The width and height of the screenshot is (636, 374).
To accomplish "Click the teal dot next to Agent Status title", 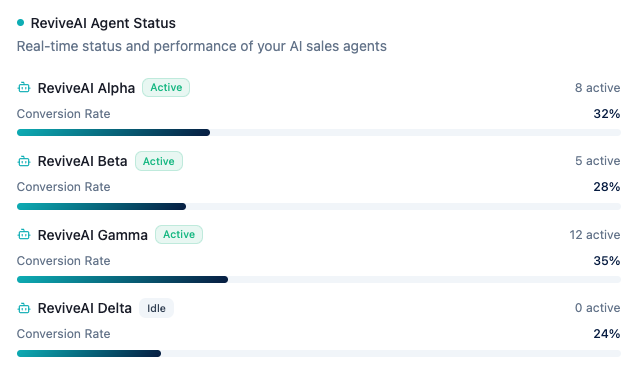I will click(x=20, y=23).
